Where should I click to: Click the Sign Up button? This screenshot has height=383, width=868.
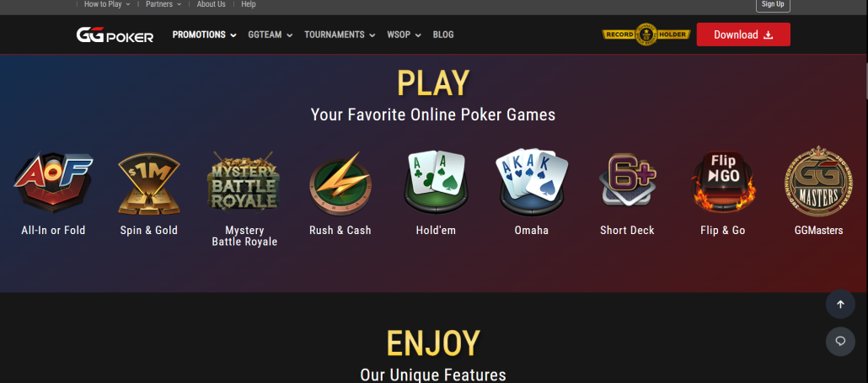tap(773, 4)
